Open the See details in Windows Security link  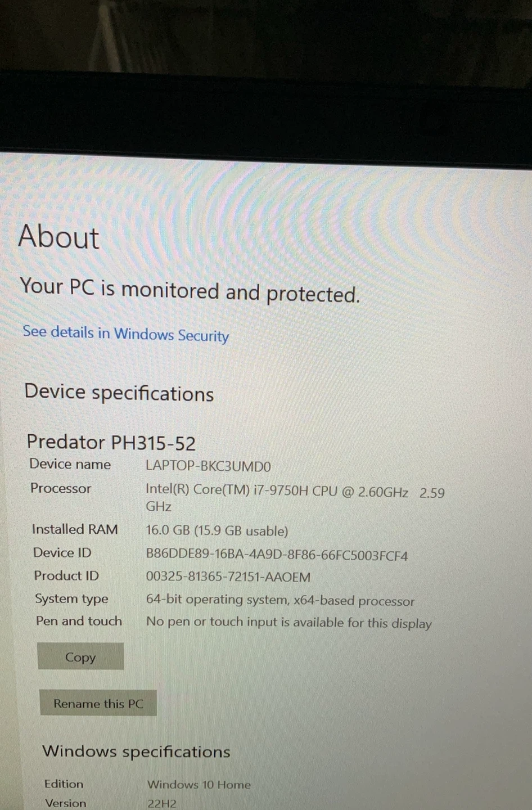pyautogui.click(x=125, y=334)
